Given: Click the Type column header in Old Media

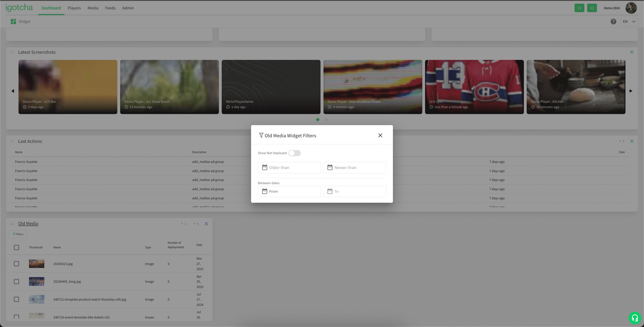Looking at the screenshot, I should pos(148,247).
